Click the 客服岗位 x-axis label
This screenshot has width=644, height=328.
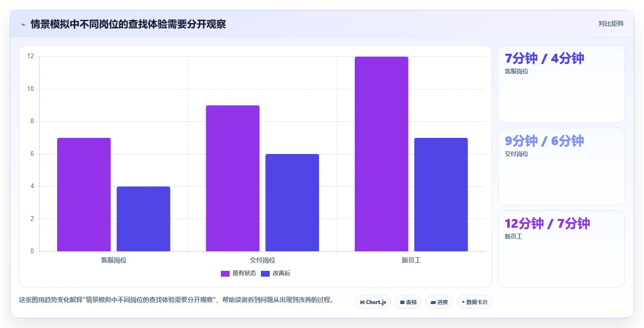(114, 260)
